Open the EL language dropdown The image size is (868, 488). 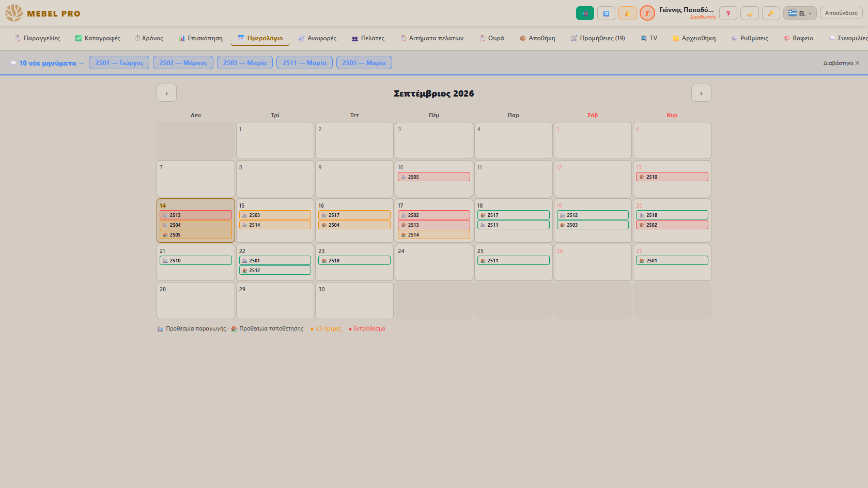[800, 13]
